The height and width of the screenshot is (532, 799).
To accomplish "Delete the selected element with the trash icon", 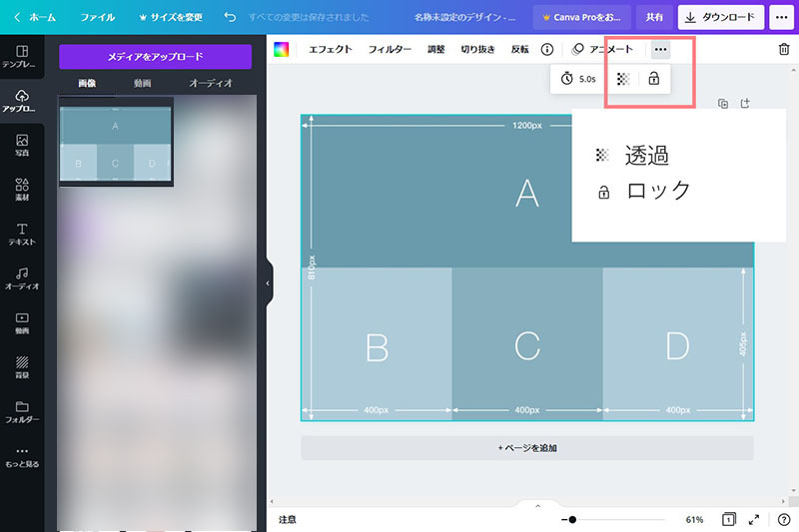I will click(x=783, y=49).
